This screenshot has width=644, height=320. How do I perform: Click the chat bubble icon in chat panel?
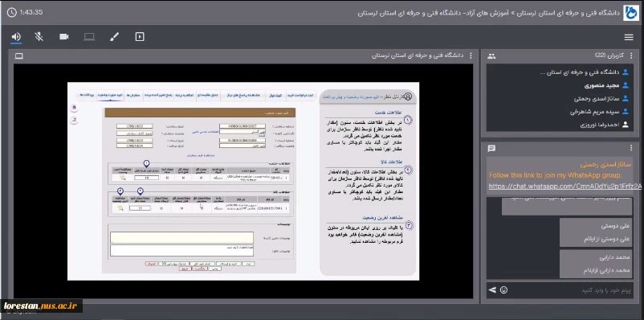click(491, 149)
